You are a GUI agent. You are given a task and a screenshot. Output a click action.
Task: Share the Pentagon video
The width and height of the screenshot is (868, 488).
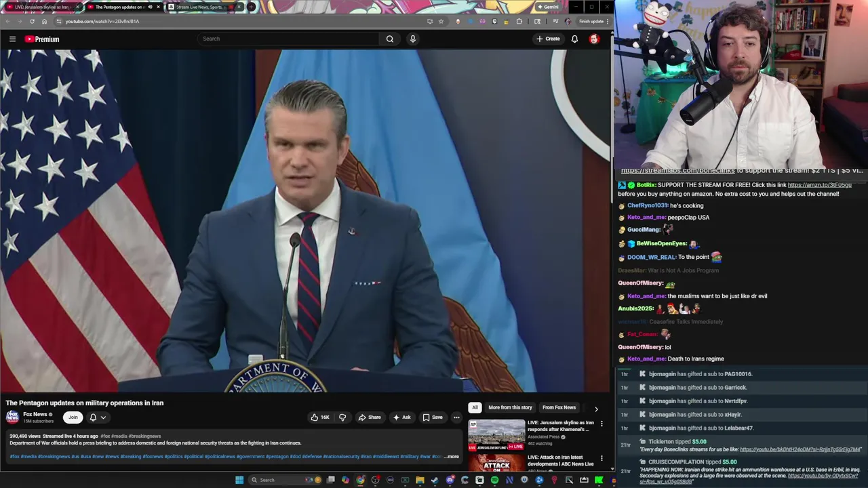tap(370, 418)
